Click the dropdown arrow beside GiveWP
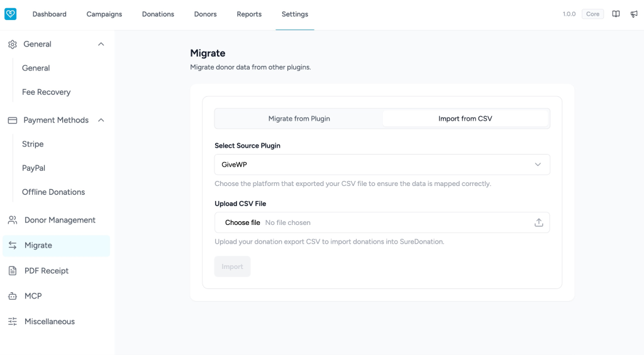Screen dimensions: 644x355 point(538,165)
